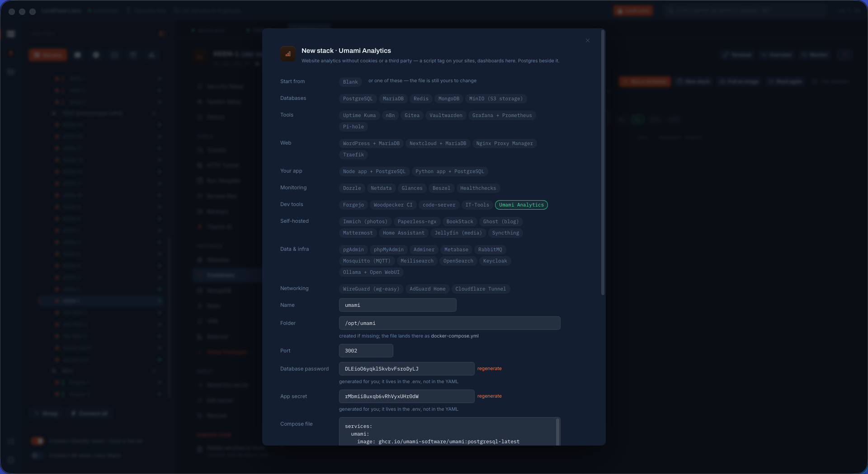Select the Keycloak template
The width and height of the screenshot is (868, 474).
(x=495, y=261)
